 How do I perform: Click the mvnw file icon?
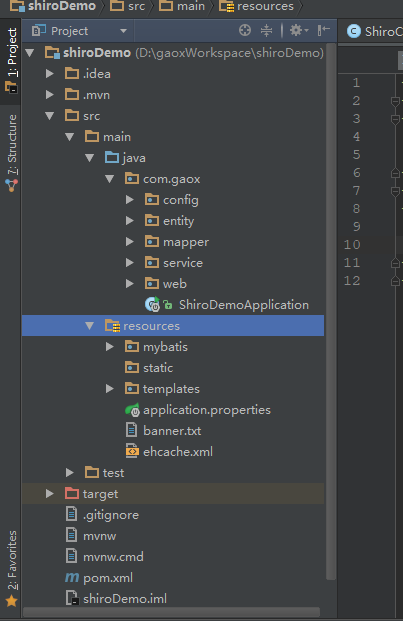coord(71,535)
